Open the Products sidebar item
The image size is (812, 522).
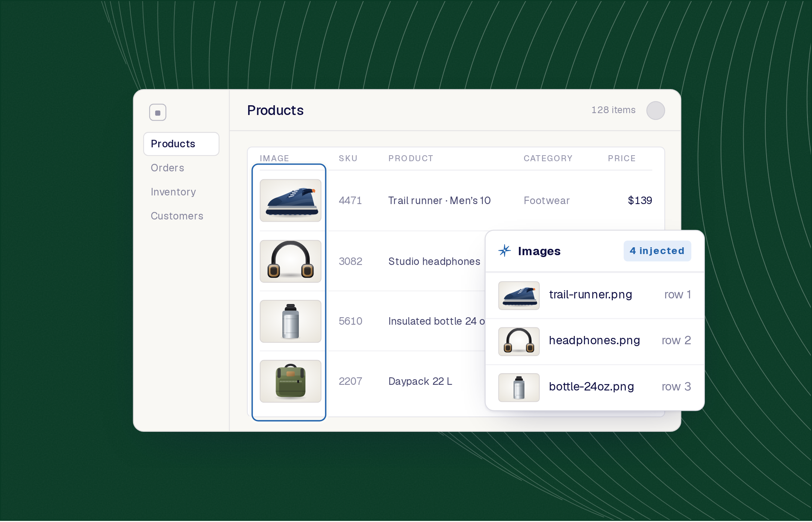click(x=181, y=144)
